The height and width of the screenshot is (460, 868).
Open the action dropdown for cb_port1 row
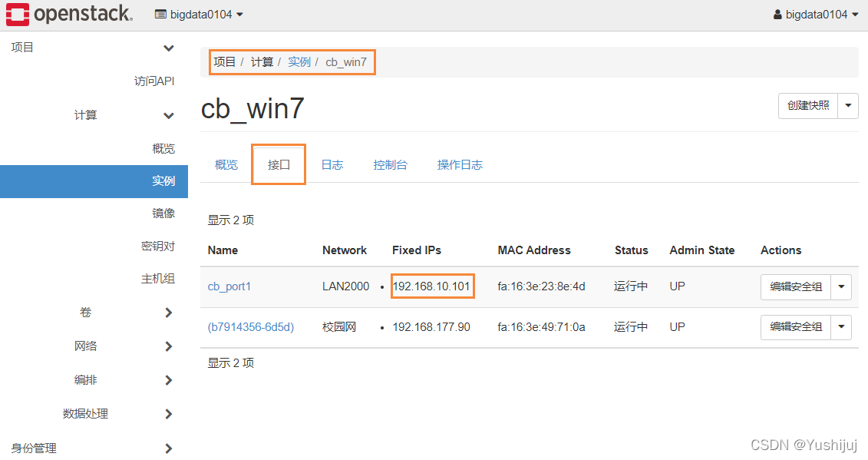[x=841, y=287]
